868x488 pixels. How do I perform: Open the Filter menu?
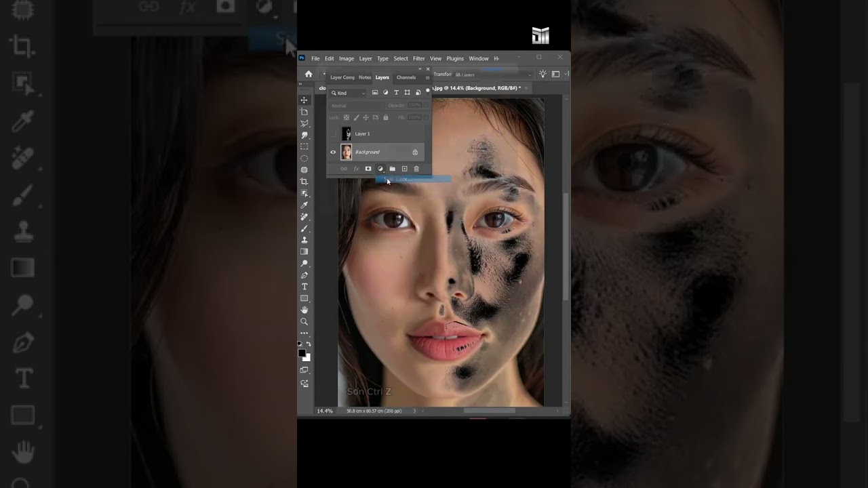[419, 58]
